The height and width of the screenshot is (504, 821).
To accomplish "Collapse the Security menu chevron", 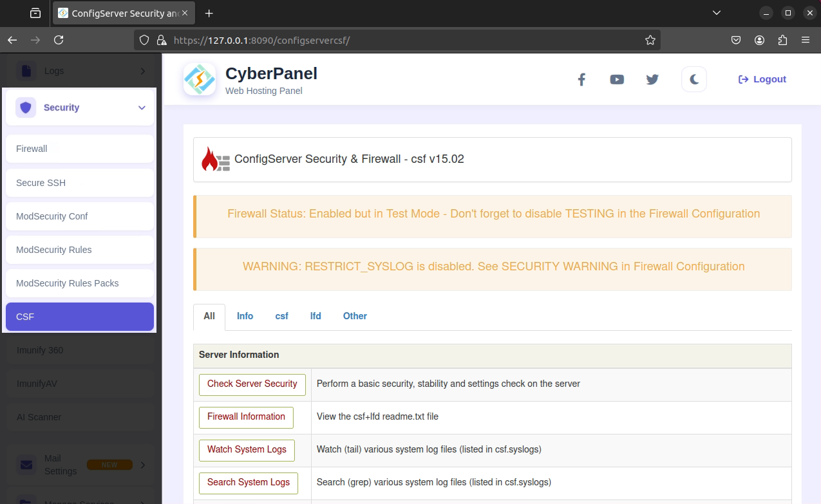I will coord(142,107).
